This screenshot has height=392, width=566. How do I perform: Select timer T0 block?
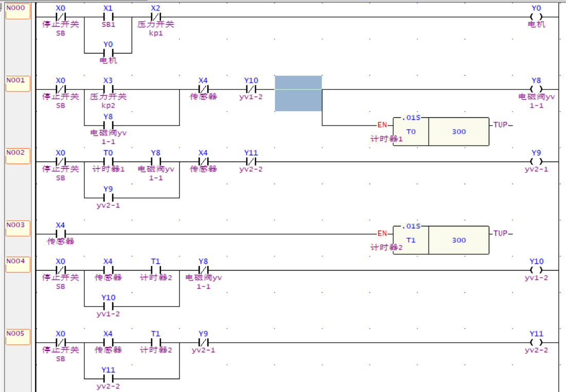(x=441, y=131)
